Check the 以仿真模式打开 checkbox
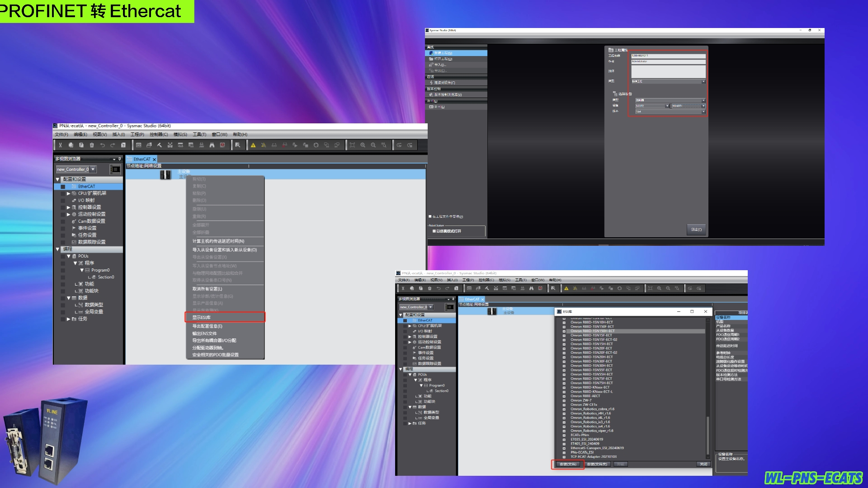 434,231
